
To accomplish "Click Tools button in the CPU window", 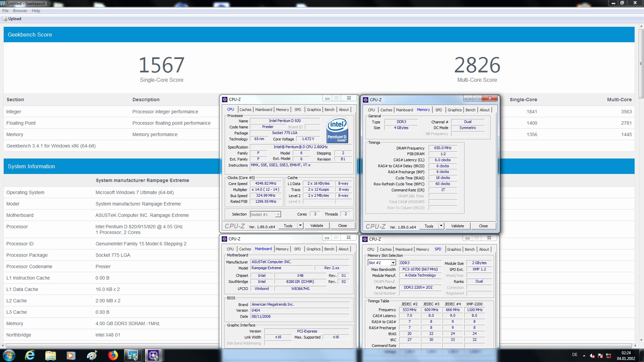I will (x=288, y=226).
